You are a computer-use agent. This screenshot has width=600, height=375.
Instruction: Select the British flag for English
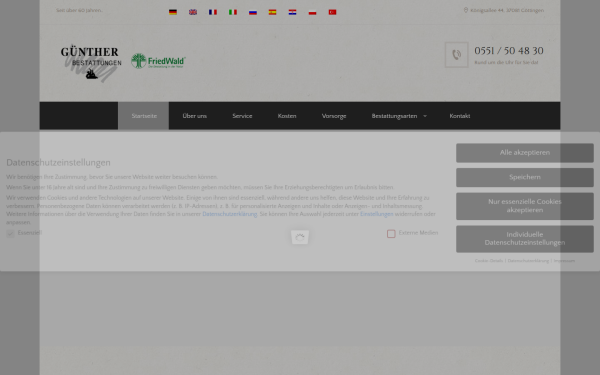pyautogui.click(x=193, y=12)
